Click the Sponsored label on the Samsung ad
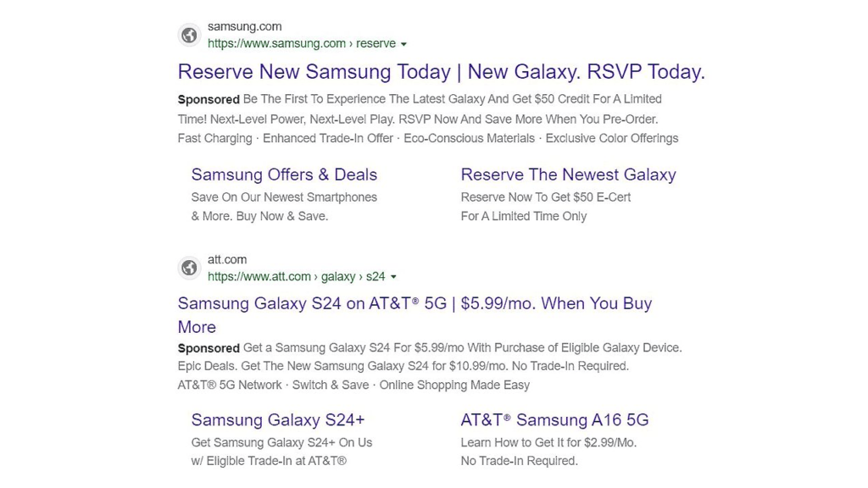 pos(208,99)
